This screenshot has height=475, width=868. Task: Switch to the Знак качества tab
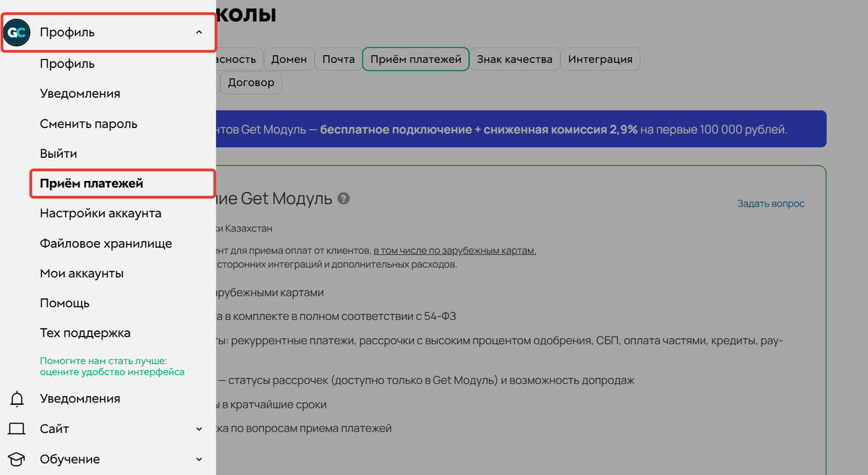515,59
